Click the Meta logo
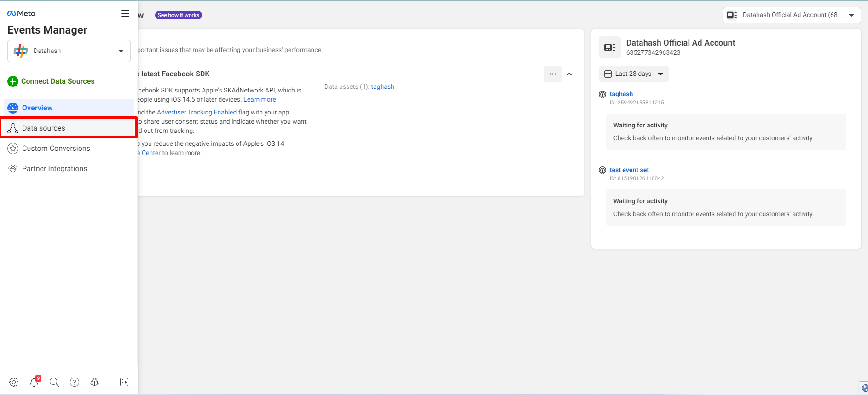 click(21, 13)
